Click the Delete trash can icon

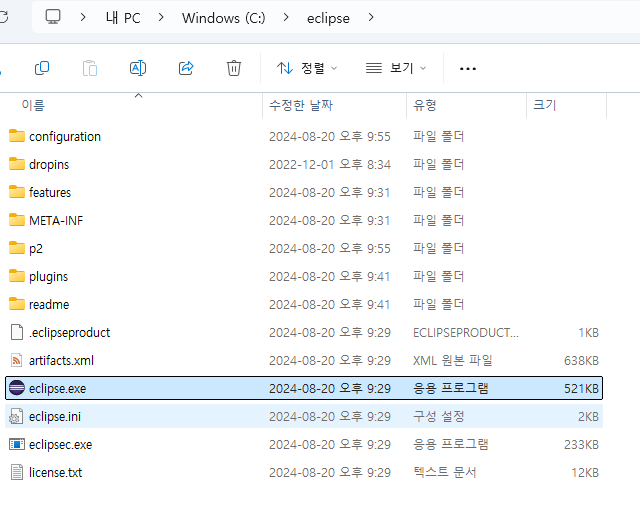point(234,68)
